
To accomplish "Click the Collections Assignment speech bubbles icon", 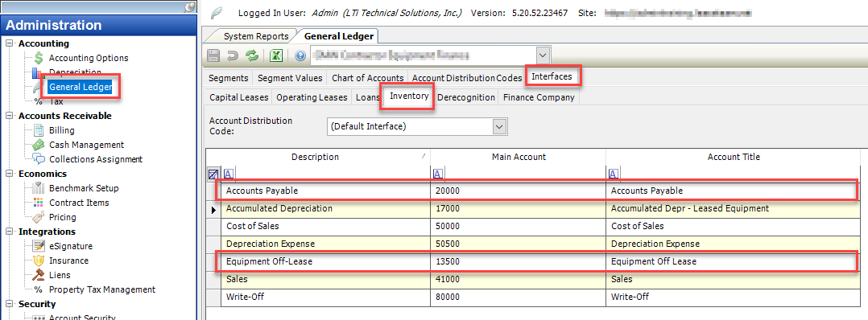I will pos(39,159).
